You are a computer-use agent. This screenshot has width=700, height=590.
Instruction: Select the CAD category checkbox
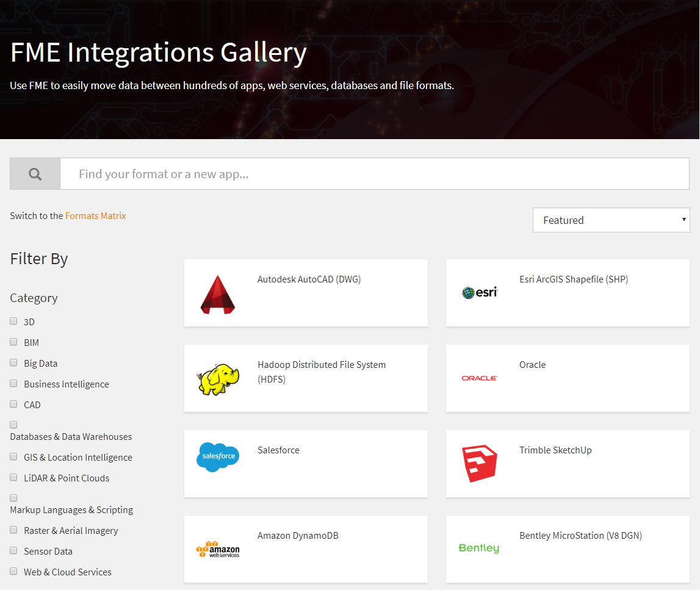pyautogui.click(x=14, y=405)
